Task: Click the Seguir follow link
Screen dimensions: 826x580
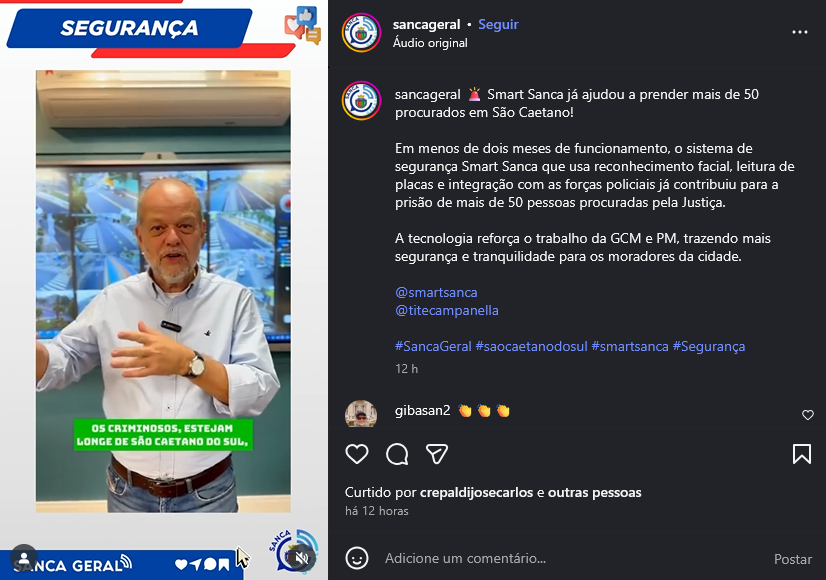Action: click(498, 24)
